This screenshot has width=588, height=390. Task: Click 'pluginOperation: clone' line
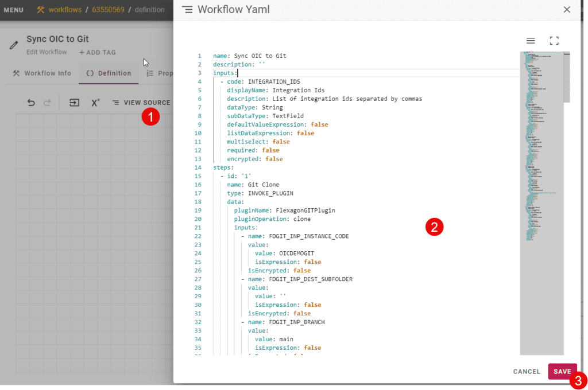272,219
